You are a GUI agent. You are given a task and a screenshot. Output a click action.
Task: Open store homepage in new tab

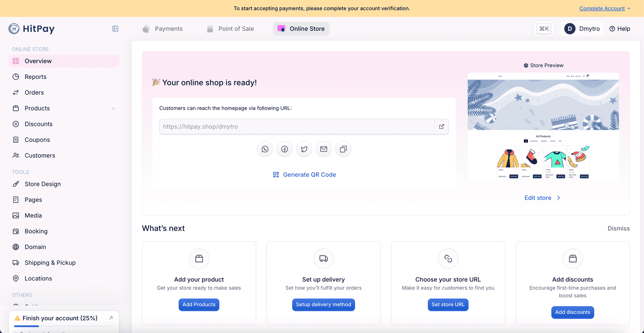pos(441,127)
